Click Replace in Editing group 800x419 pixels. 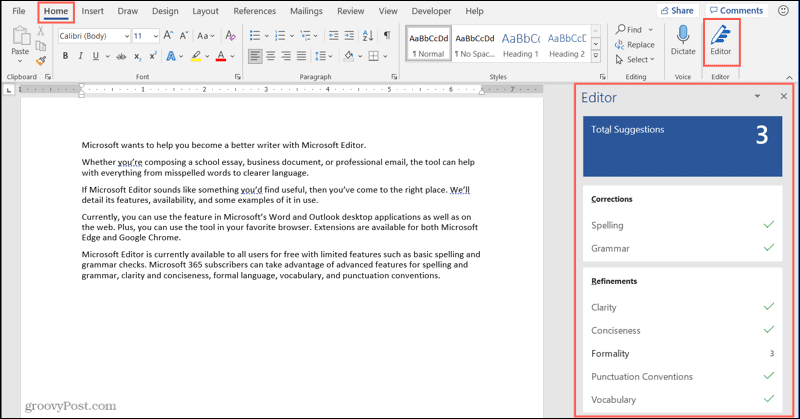pyautogui.click(x=635, y=45)
